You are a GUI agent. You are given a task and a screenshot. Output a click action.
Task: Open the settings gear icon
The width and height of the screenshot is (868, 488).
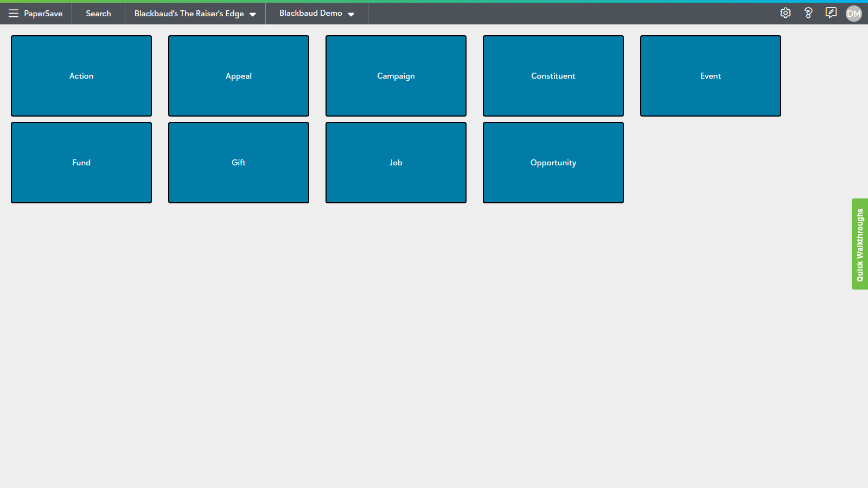pyautogui.click(x=786, y=13)
